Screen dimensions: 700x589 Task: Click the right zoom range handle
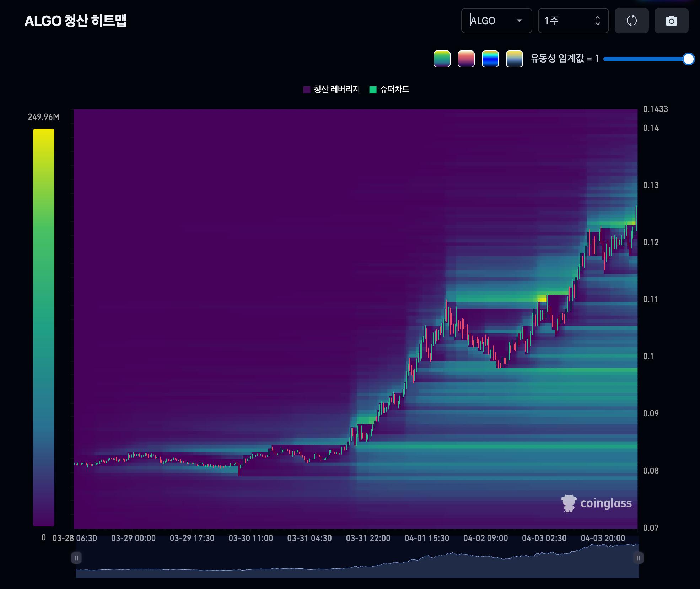pos(638,558)
